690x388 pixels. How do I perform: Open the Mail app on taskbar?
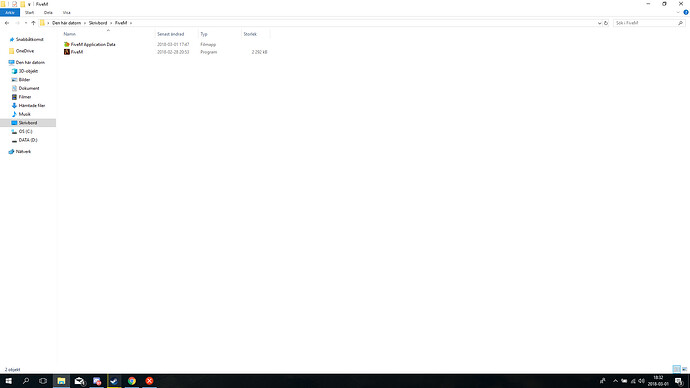(x=79, y=381)
